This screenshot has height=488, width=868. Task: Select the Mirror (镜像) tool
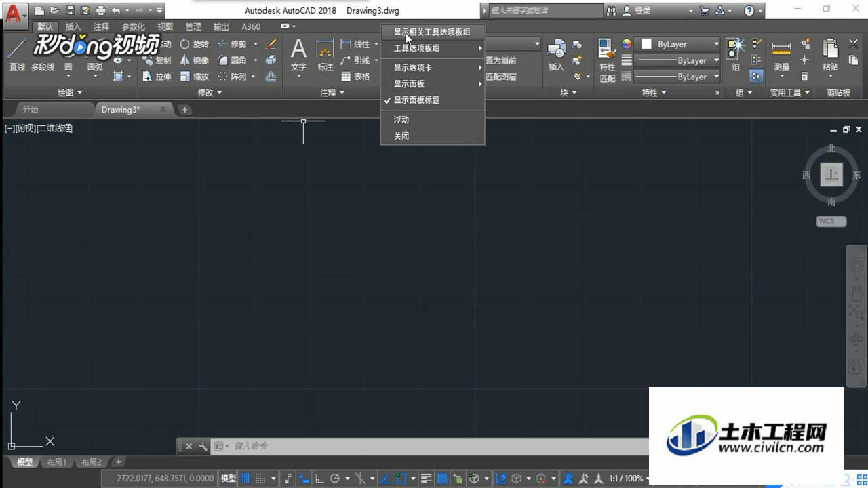(x=195, y=60)
